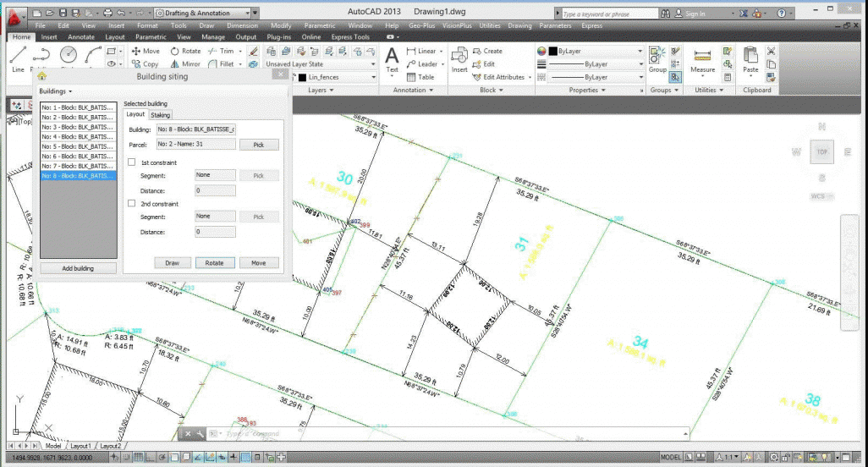Viewport: 868px width, 467px height.
Task: Select building No: 3 in the list
Action: [78, 127]
